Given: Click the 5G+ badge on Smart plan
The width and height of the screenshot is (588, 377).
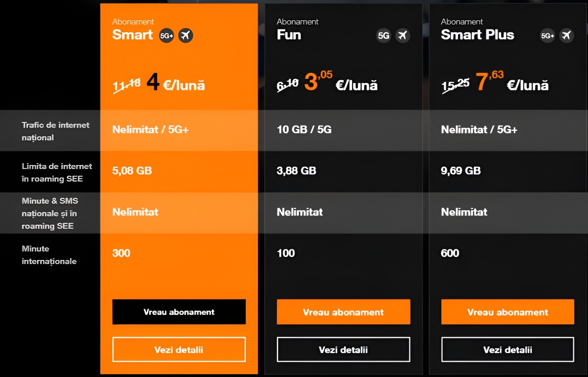Looking at the screenshot, I should (166, 36).
